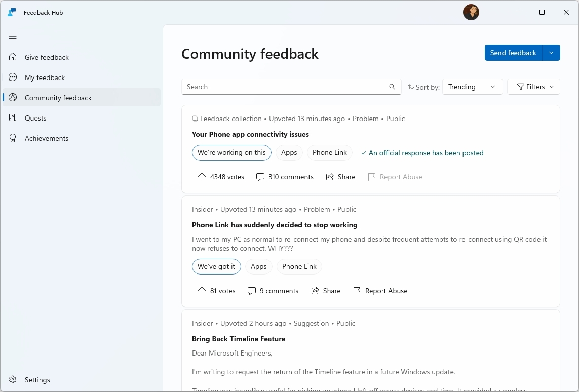Click inside the Search input field

284,87
